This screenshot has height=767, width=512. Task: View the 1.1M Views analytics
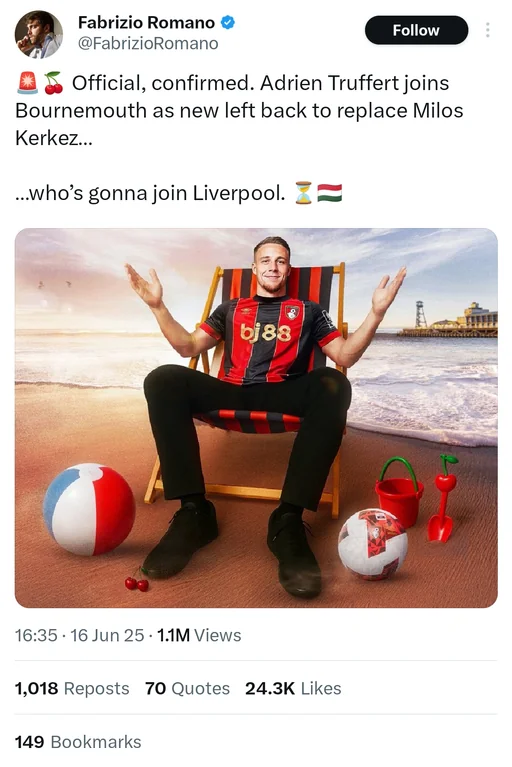pos(199,635)
